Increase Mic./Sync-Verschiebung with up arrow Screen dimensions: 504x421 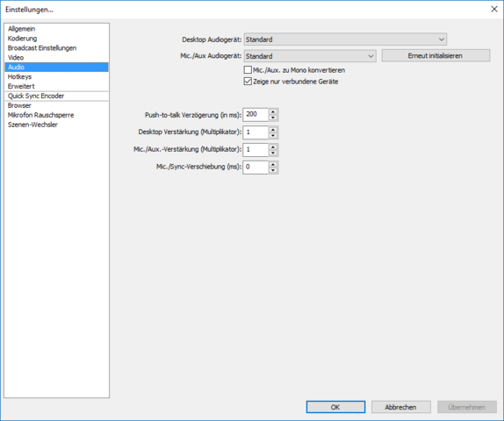point(273,164)
